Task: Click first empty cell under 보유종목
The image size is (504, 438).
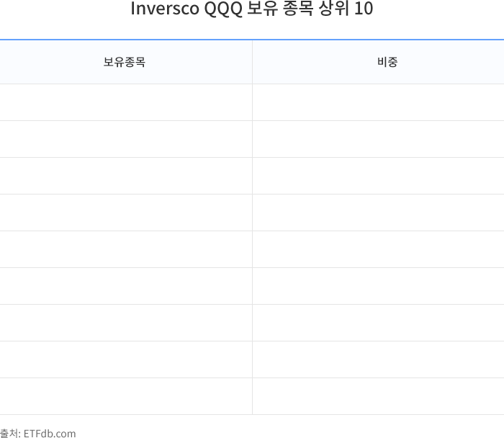Action: (x=125, y=102)
